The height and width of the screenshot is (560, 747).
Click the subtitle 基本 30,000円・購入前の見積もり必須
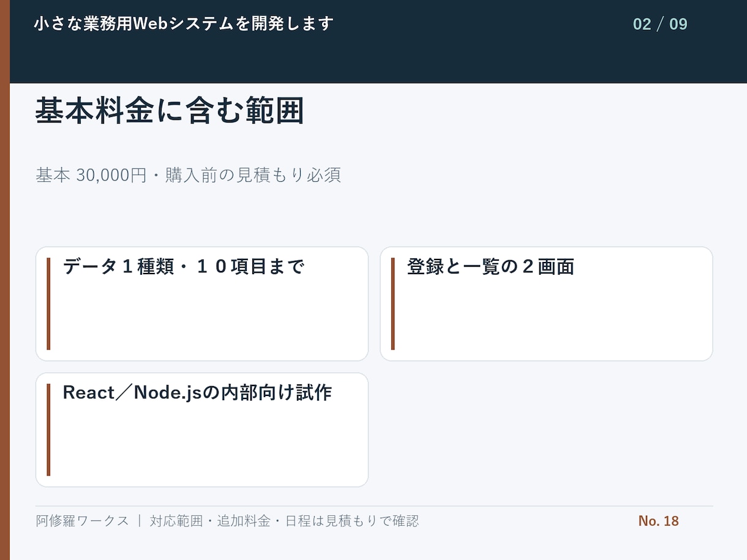[x=189, y=175]
